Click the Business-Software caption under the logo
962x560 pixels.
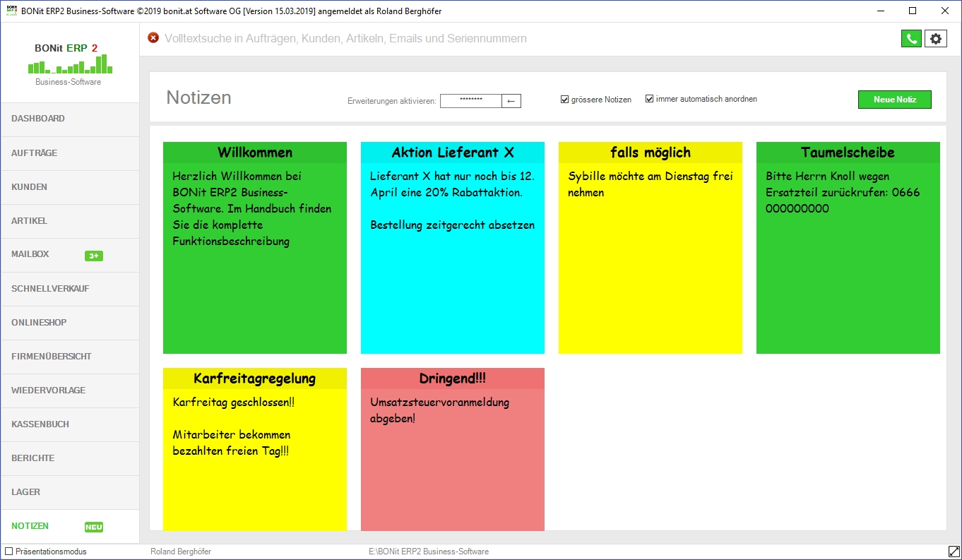(x=69, y=82)
